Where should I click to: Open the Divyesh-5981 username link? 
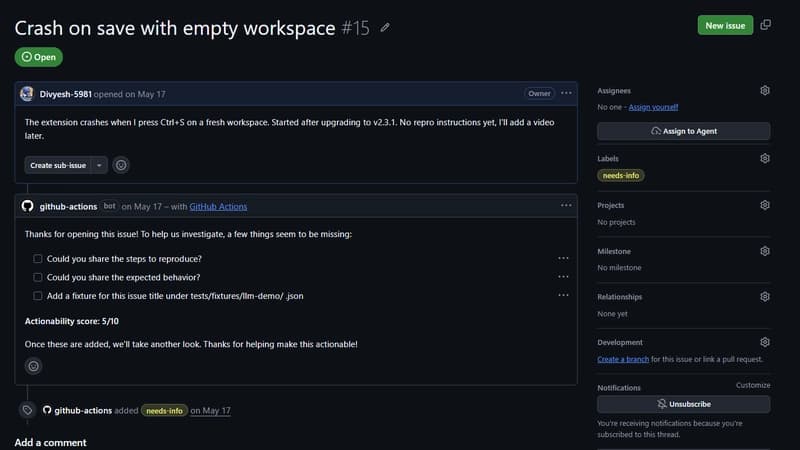[66, 94]
